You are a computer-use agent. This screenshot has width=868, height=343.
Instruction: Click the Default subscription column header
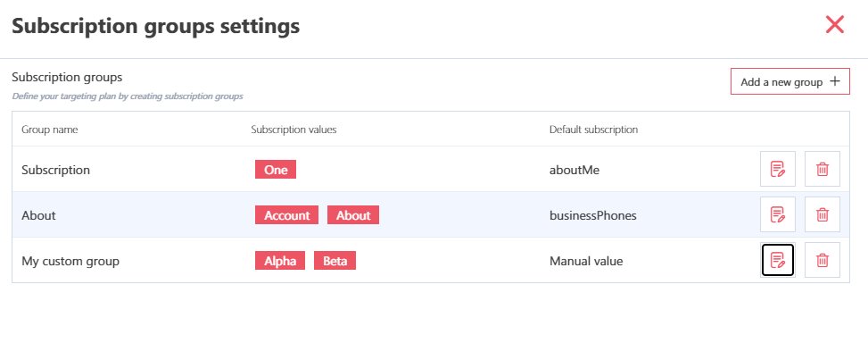click(x=593, y=130)
